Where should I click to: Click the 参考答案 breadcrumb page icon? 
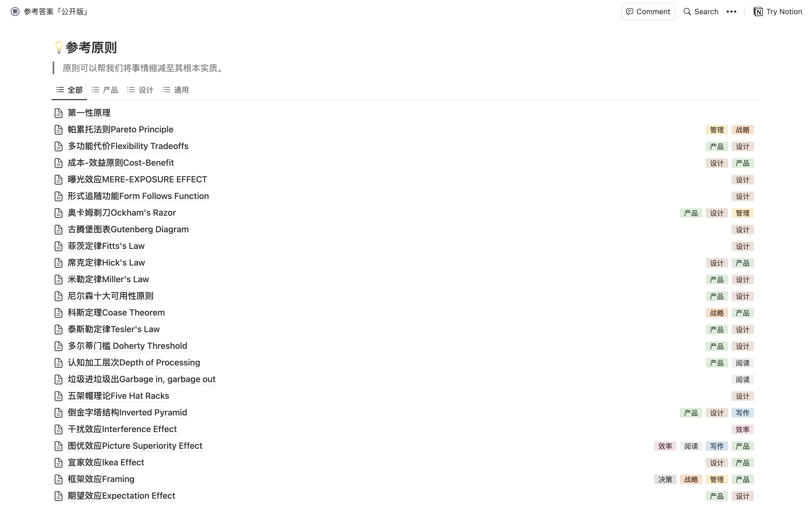tap(15, 12)
